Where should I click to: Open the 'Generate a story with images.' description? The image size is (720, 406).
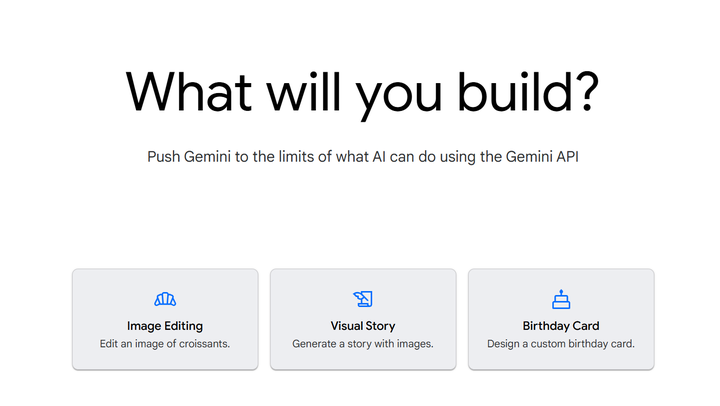coord(363,344)
